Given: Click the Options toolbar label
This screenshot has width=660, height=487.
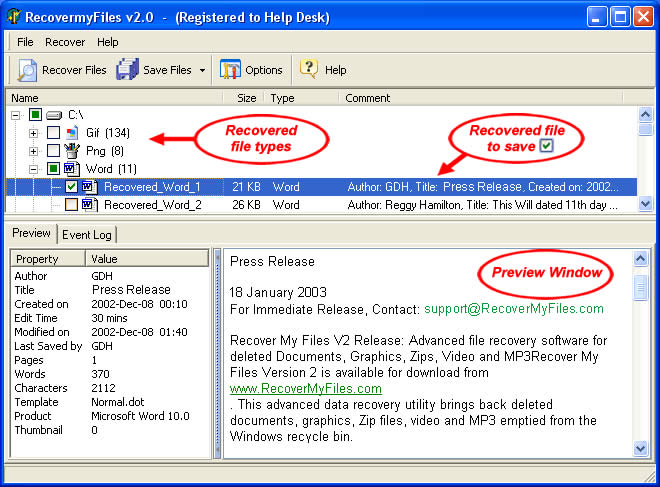Looking at the screenshot, I should click(x=263, y=70).
